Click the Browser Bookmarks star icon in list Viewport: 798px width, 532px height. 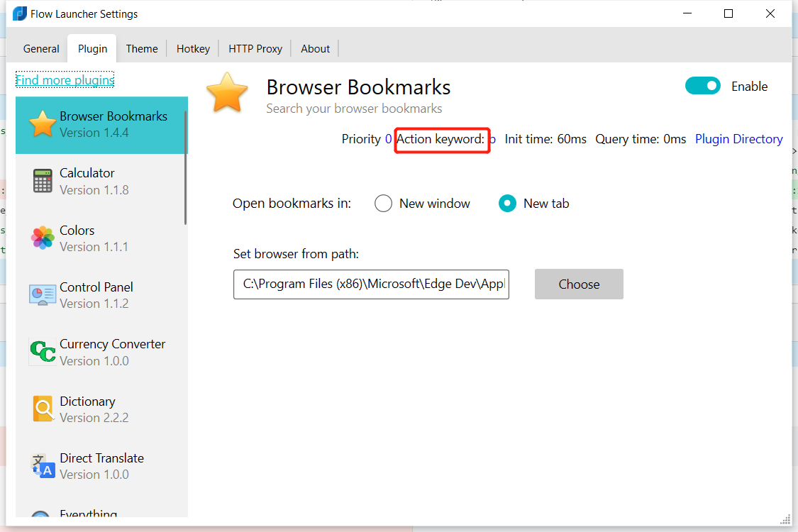pos(43,123)
